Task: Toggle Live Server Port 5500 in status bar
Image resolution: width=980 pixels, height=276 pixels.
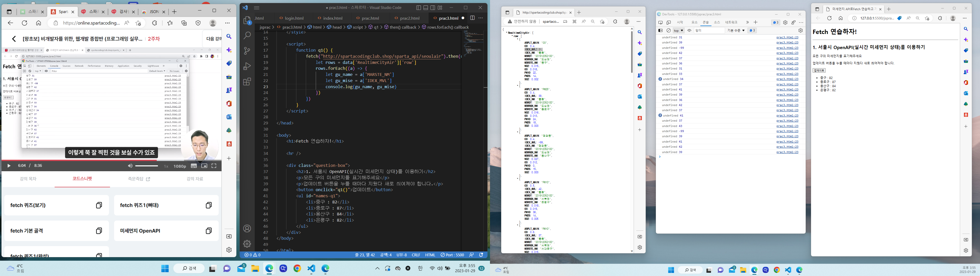Action: tap(452, 255)
